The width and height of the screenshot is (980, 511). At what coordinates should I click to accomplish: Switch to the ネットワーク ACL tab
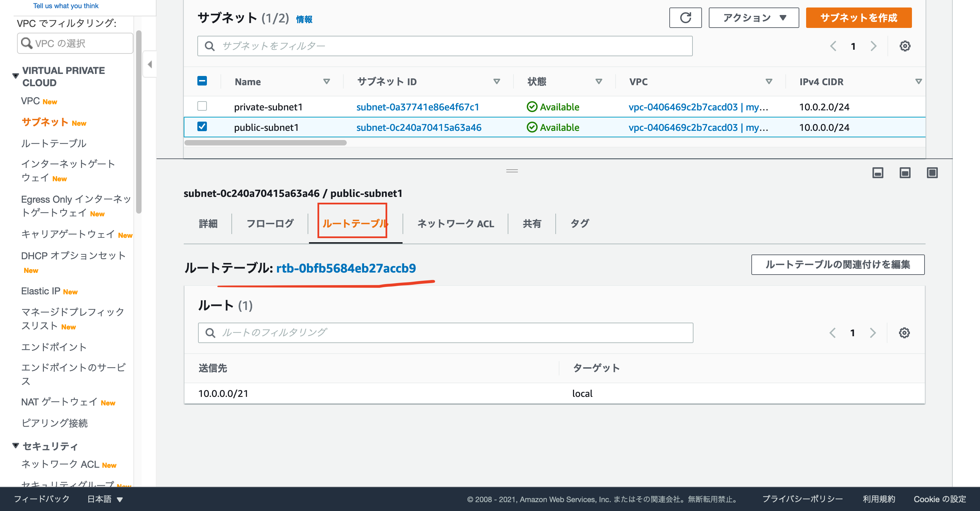click(455, 223)
